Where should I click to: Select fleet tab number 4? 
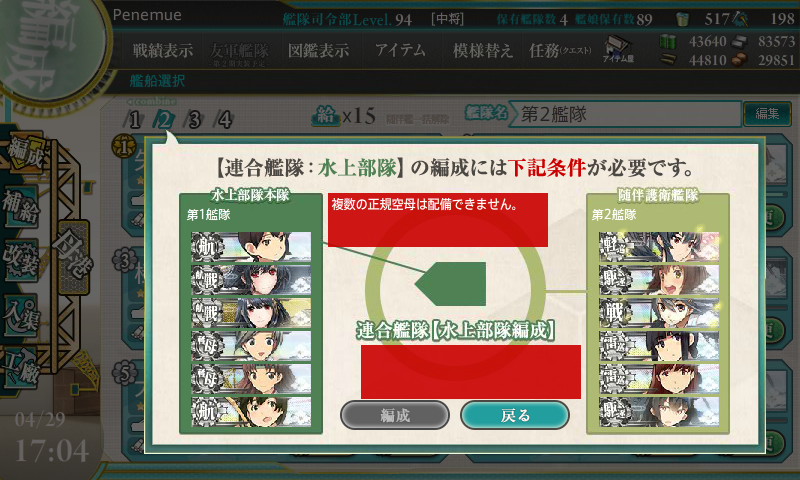224,120
